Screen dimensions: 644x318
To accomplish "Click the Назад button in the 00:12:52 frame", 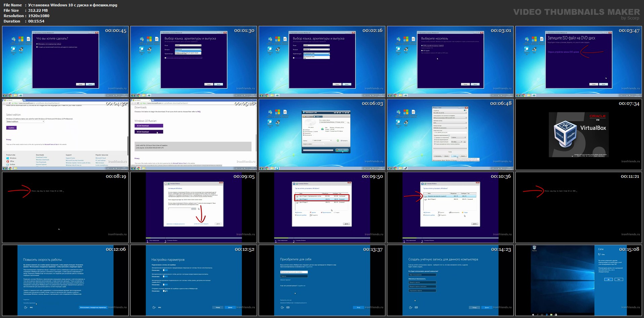I will point(218,307).
